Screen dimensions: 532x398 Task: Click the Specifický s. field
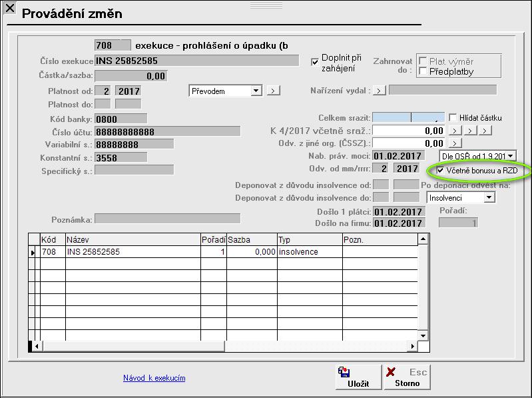click(x=134, y=170)
